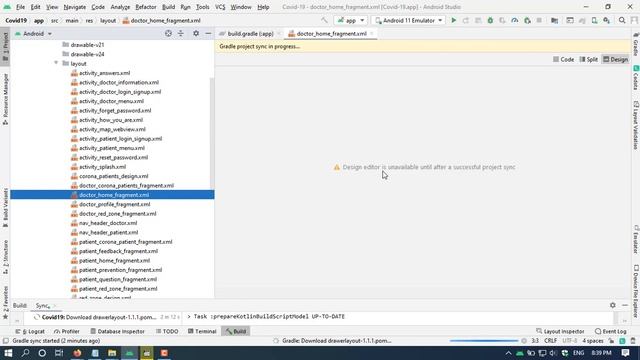Screen dimensions: 640x360
Task: Click the Search Everywhere magnifier icon
Action: [622, 20]
